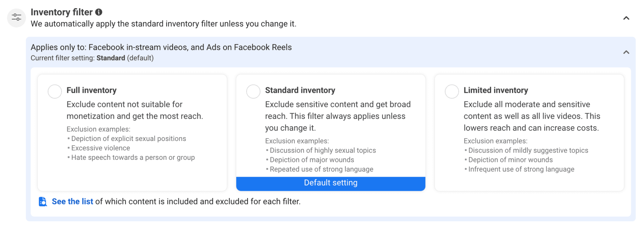Click the document icon next to See the list
This screenshot has width=644, height=226.
42,202
